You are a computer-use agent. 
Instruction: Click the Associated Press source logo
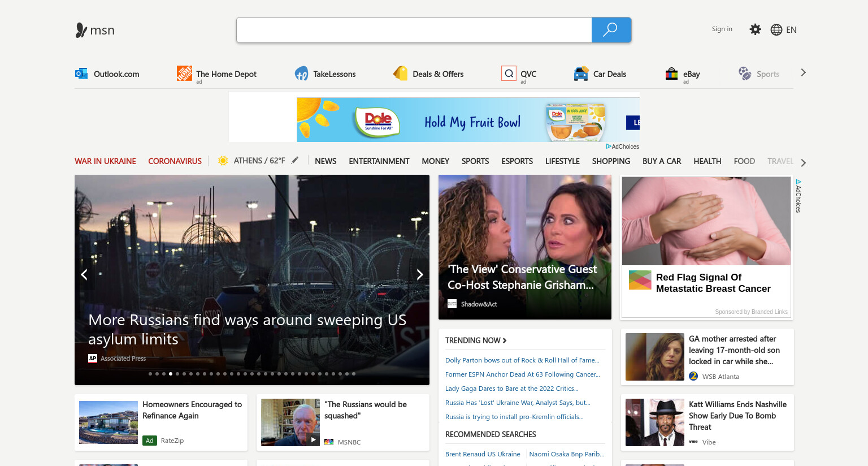93,359
